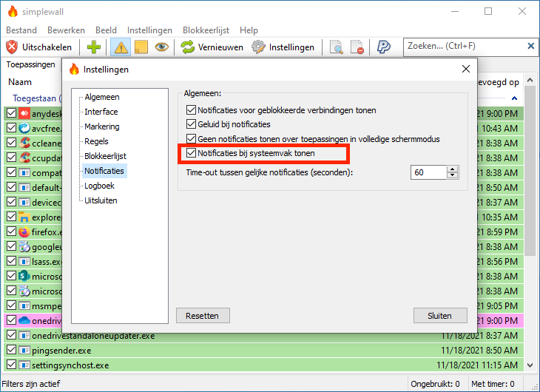Click the eye icon in the toolbar
Screen dimensions: 540x392
161,47
